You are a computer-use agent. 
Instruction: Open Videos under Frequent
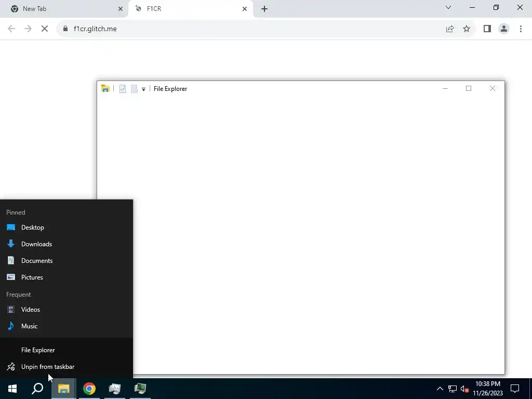click(x=66, y=310)
